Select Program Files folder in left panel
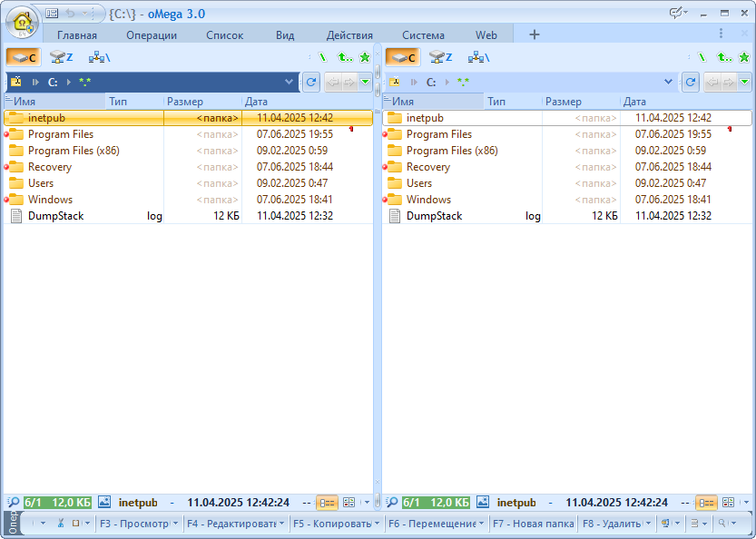Screen dimensions: 756x539 [x=188, y=134]
